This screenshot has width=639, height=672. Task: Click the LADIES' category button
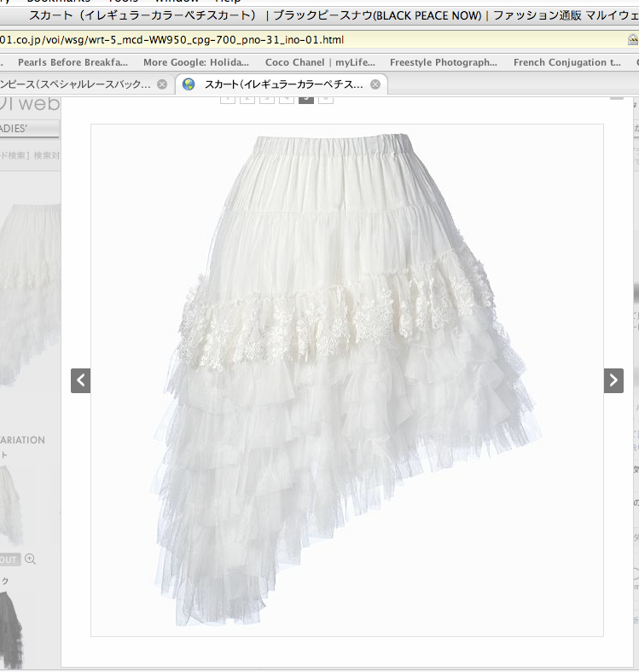(x=29, y=129)
